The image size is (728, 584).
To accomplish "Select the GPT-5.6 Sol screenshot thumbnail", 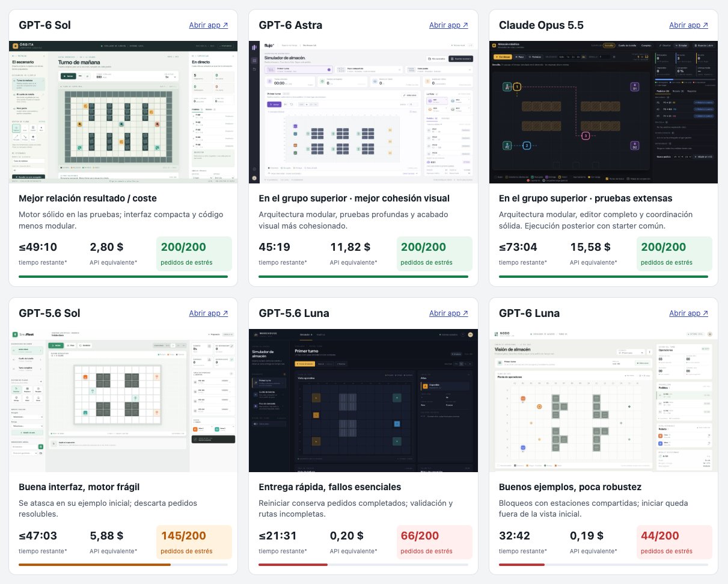I will click(x=123, y=400).
